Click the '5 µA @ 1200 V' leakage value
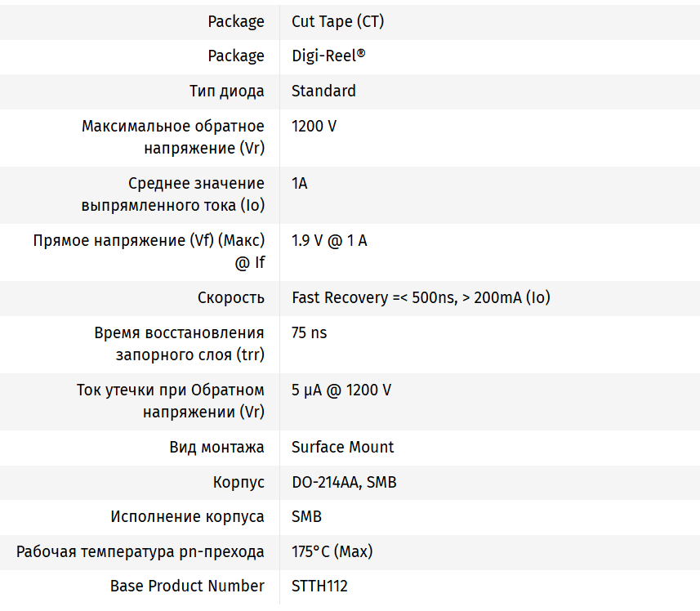 [341, 390]
